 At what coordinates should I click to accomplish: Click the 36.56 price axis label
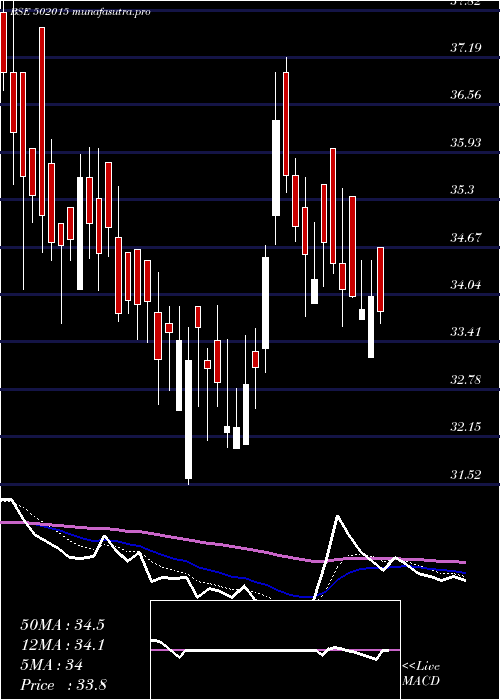pyautogui.click(x=466, y=95)
